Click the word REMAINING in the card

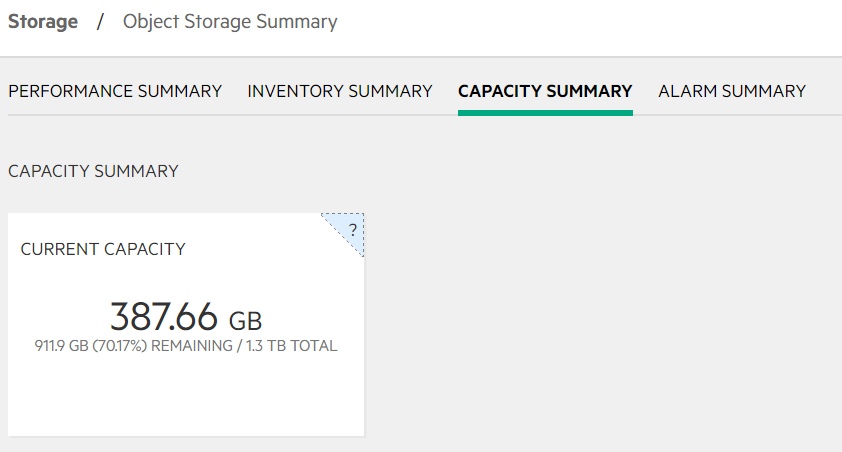[192, 346]
